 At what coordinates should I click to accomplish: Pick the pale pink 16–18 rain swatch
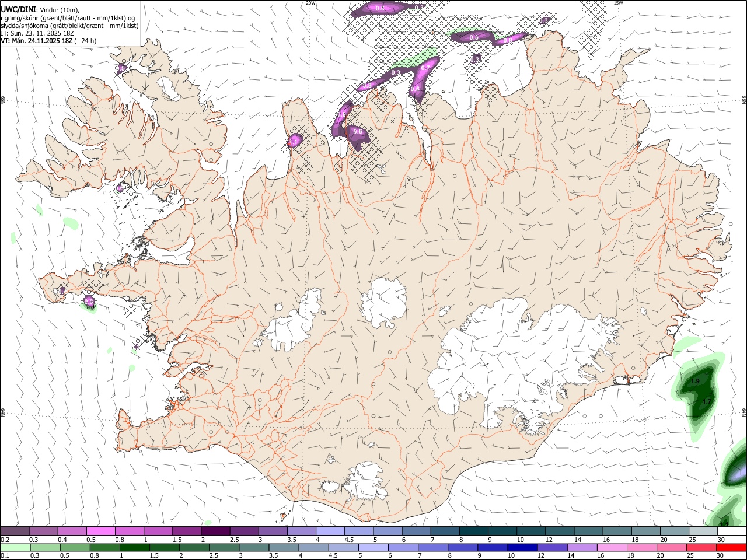coord(612,548)
